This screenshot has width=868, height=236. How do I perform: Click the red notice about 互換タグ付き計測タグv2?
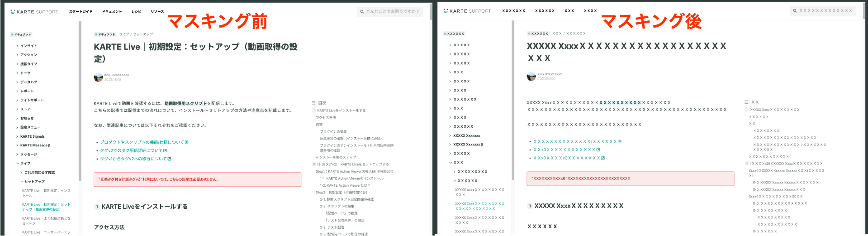(197, 179)
